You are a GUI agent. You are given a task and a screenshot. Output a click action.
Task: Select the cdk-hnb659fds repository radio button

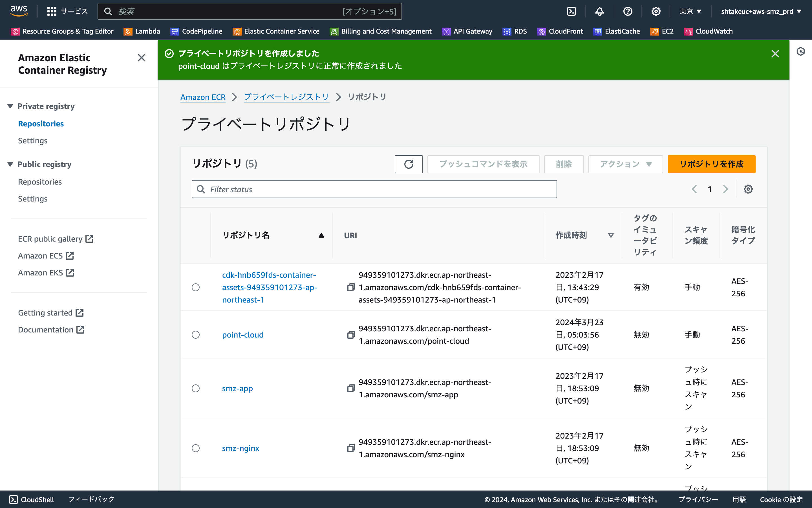click(x=196, y=287)
